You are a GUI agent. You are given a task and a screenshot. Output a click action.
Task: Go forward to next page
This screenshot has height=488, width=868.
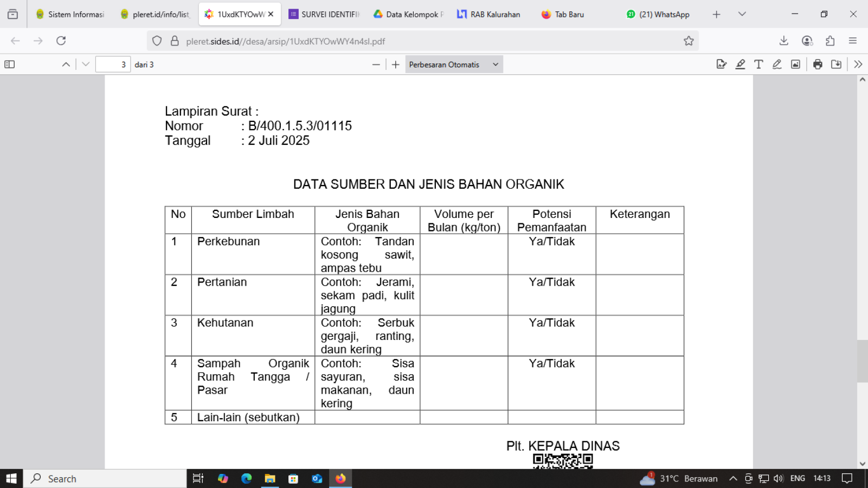tap(38, 41)
